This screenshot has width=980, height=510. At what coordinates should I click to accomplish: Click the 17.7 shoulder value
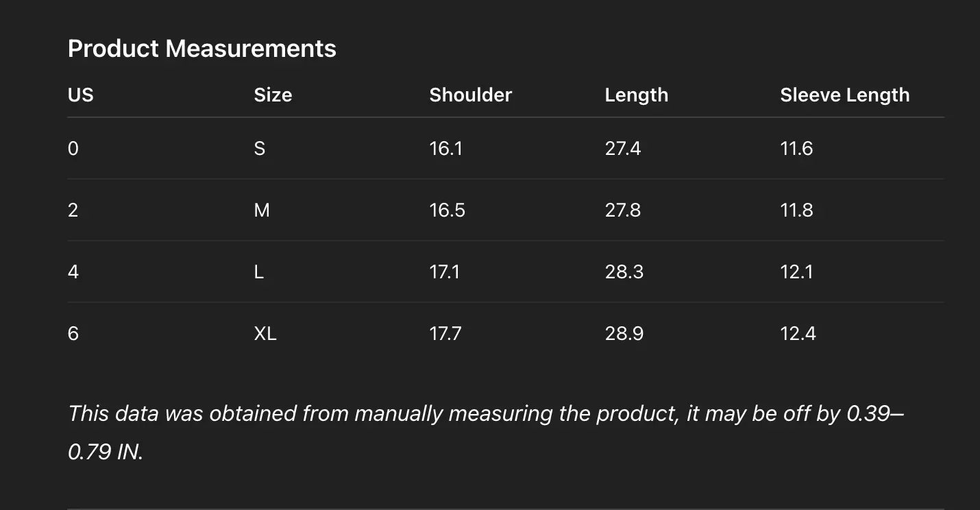click(445, 333)
